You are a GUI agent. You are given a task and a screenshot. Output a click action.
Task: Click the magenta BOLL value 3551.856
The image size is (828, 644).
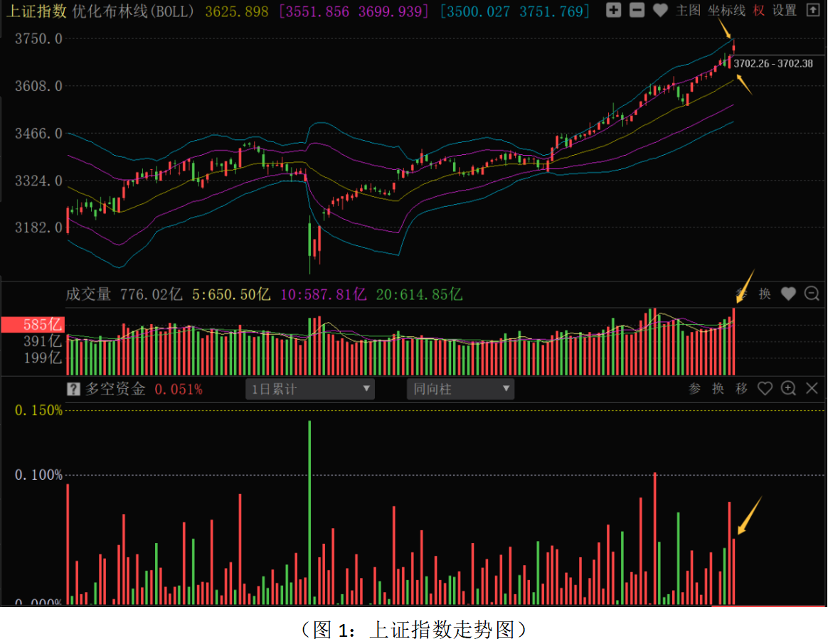coord(317,11)
